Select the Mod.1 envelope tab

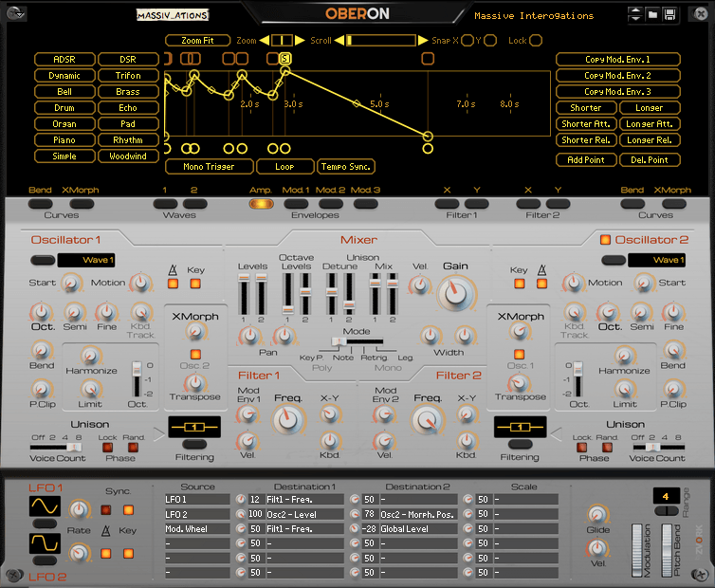click(296, 204)
